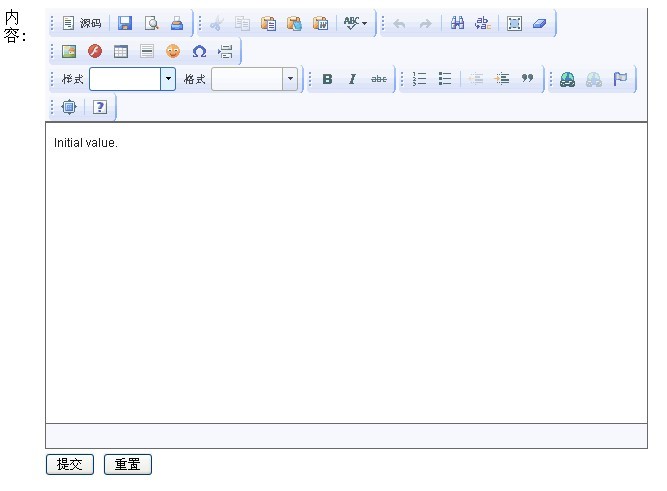Click the Copy icon
Image resolution: width=667 pixels, height=491 pixels.
(x=242, y=23)
